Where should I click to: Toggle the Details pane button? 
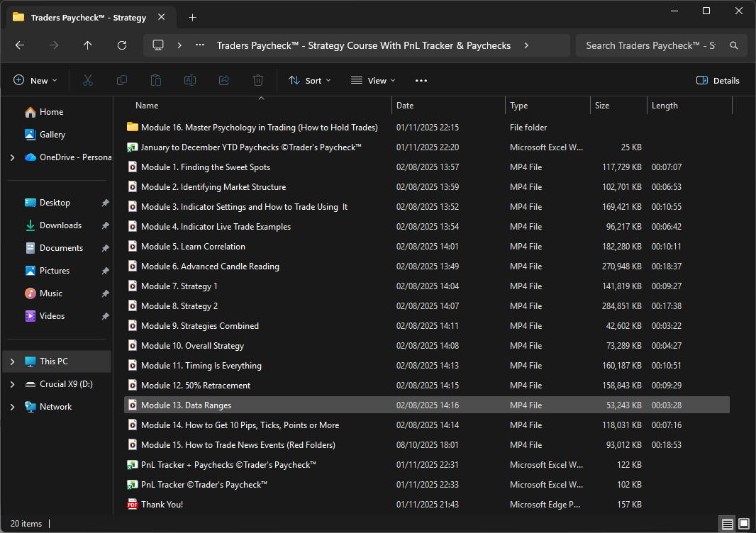tap(718, 80)
